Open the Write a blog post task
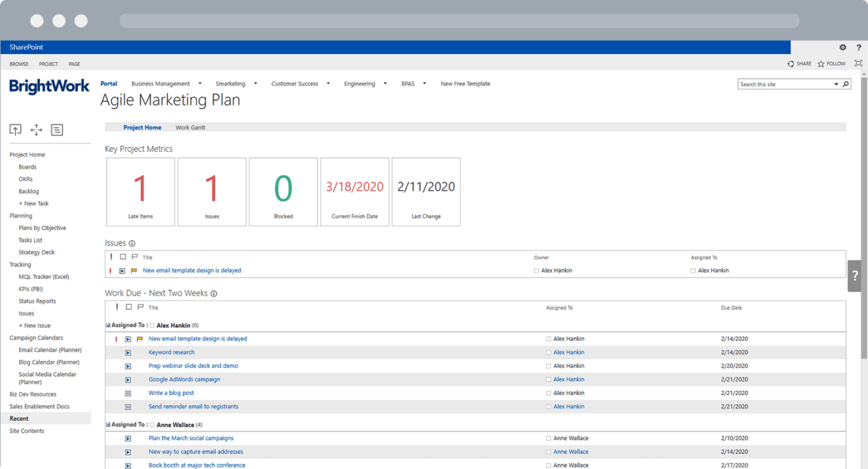 (171, 392)
